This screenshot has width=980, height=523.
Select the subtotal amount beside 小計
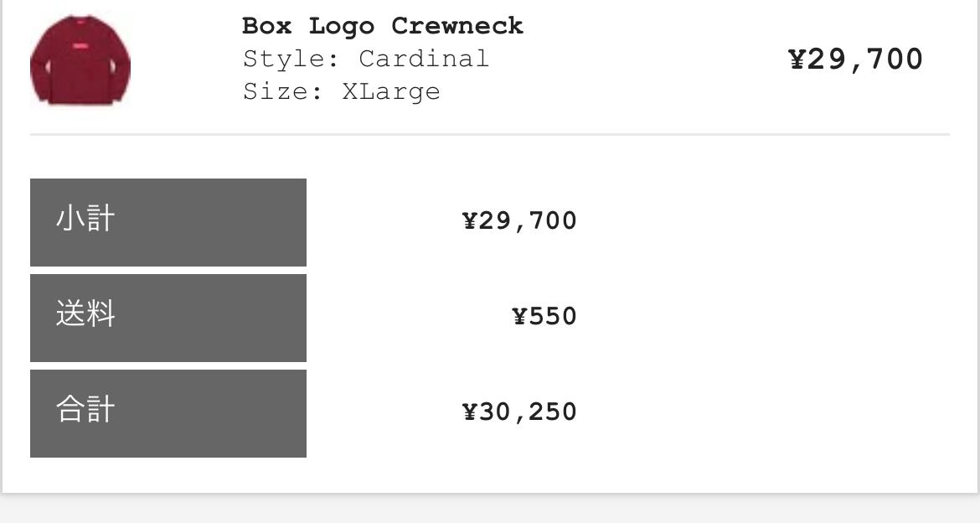[x=518, y=220]
